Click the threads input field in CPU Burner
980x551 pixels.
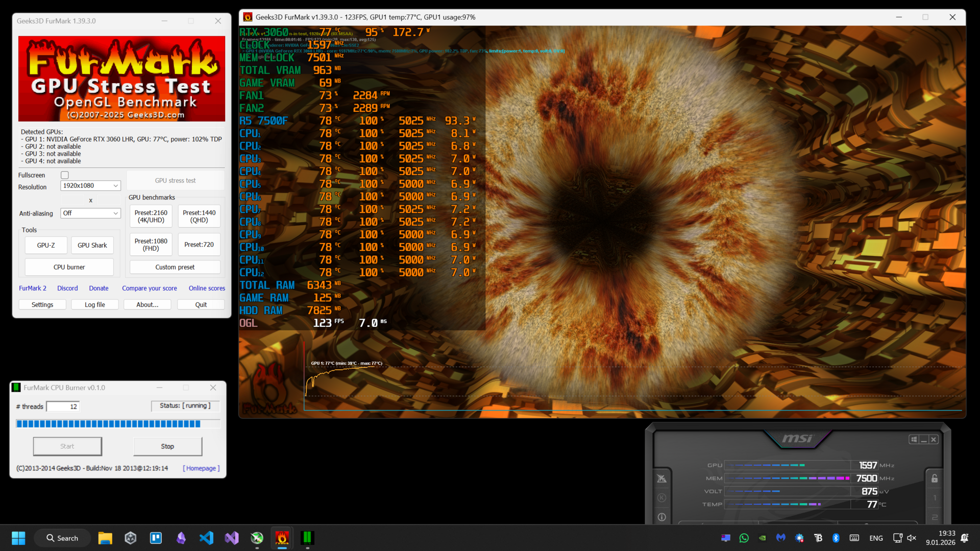[x=63, y=406]
